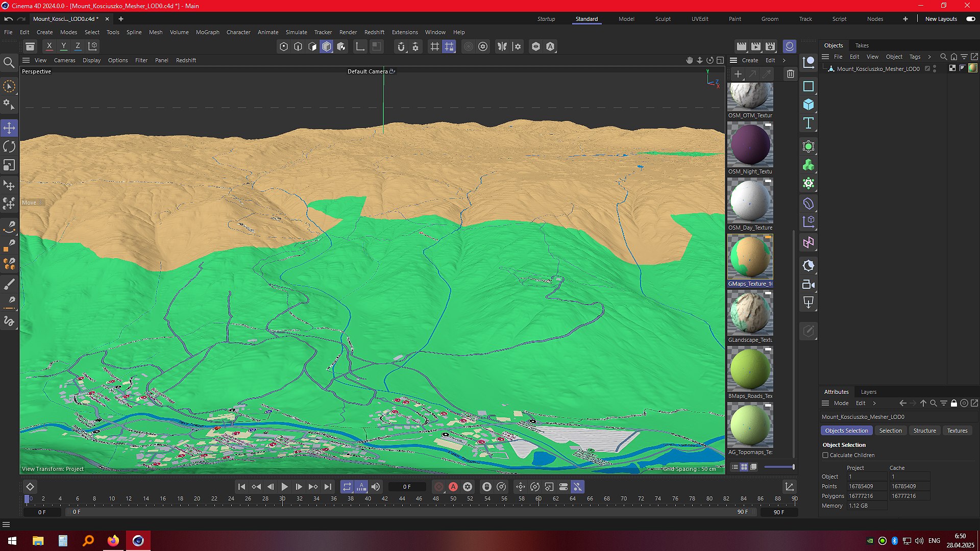Click the Undo arrow icon
Image resolution: width=980 pixels, height=551 pixels.
9,19
